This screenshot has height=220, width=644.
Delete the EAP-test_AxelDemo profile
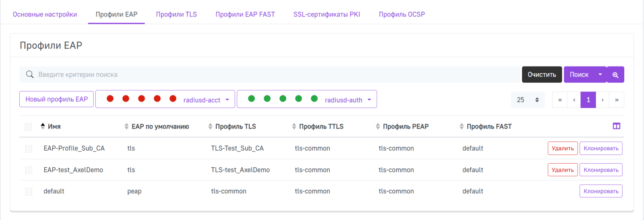562,170
